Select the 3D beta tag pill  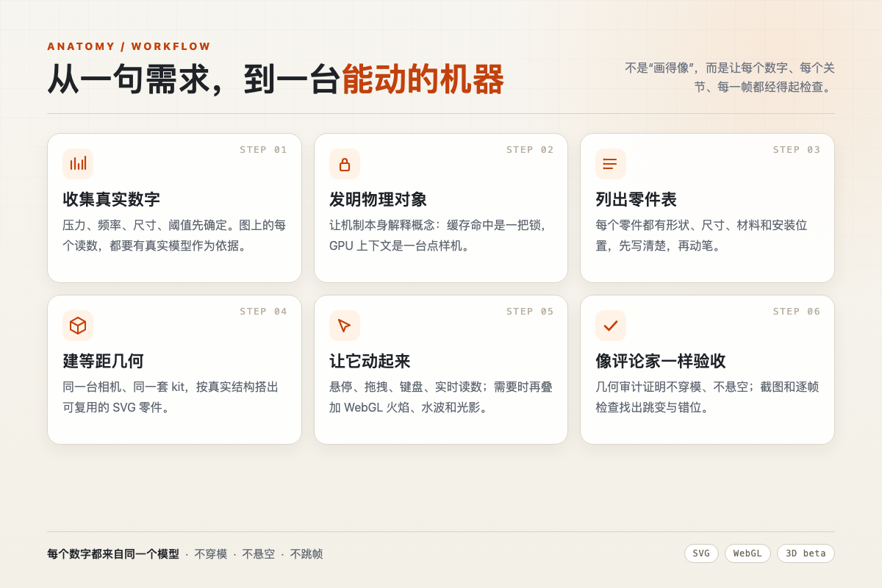pyautogui.click(x=806, y=553)
